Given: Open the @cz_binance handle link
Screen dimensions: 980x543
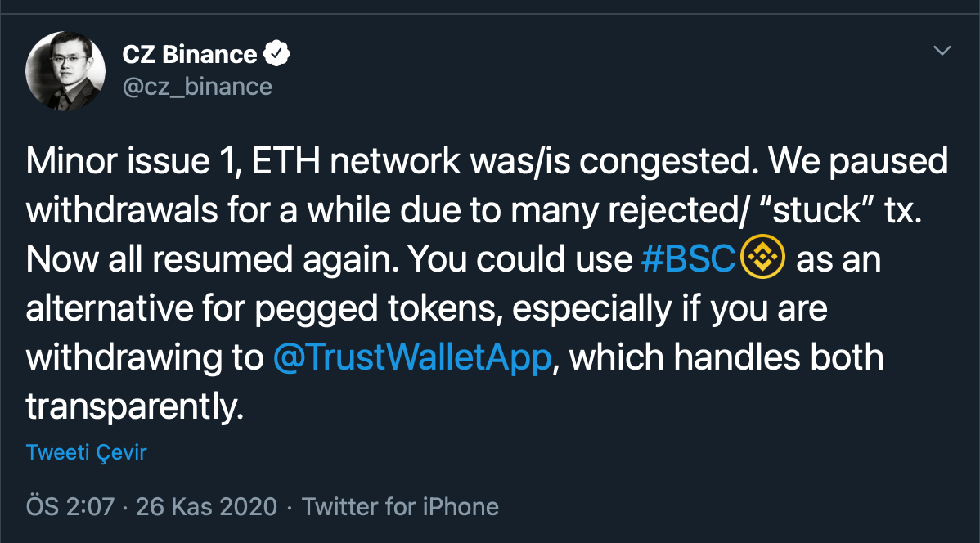Looking at the screenshot, I should [197, 86].
